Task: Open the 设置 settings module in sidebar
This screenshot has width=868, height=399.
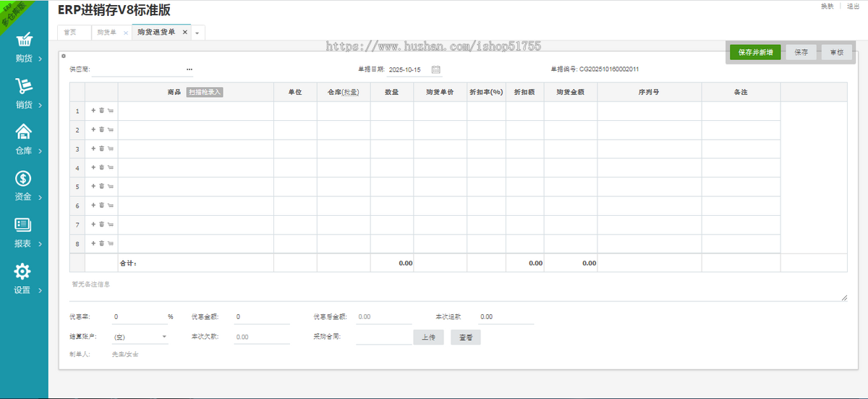Action: [x=24, y=280]
